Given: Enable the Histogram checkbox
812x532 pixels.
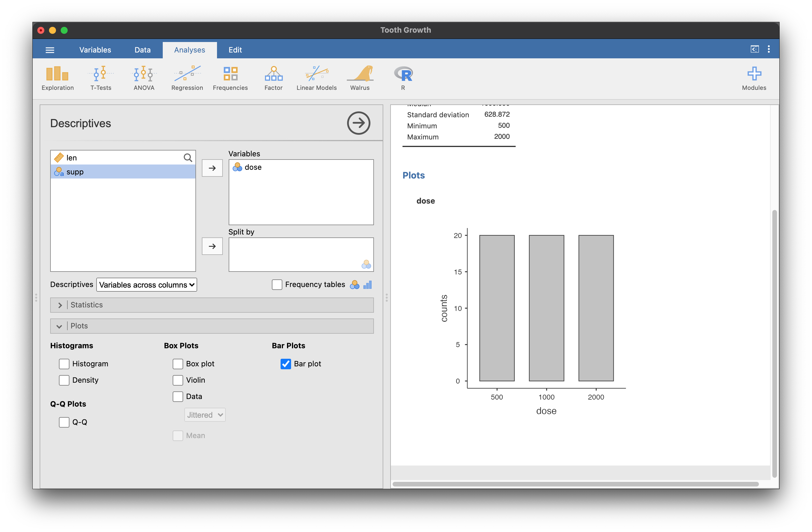Looking at the screenshot, I should tap(64, 363).
